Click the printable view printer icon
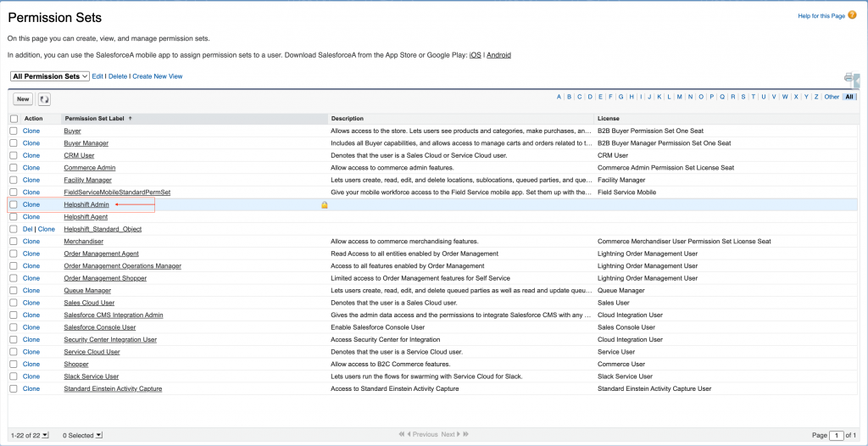The width and height of the screenshot is (868, 446). click(848, 78)
